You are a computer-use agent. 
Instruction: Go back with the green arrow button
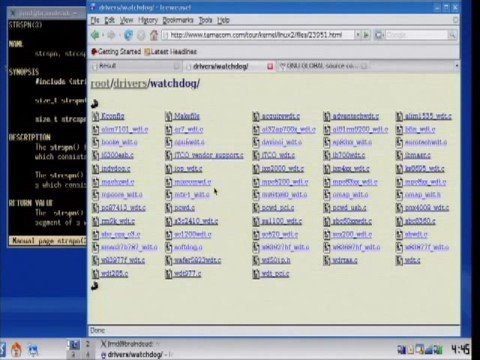(x=96, y=35)
